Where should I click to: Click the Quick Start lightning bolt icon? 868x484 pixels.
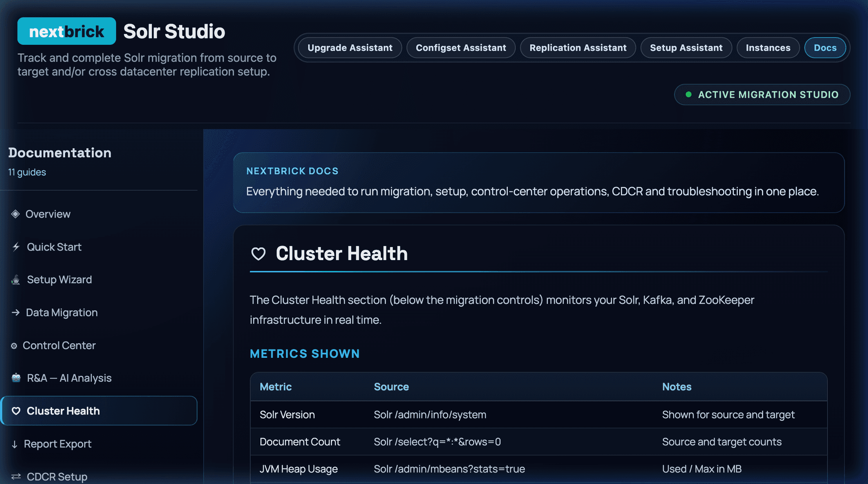click(16, 247)
